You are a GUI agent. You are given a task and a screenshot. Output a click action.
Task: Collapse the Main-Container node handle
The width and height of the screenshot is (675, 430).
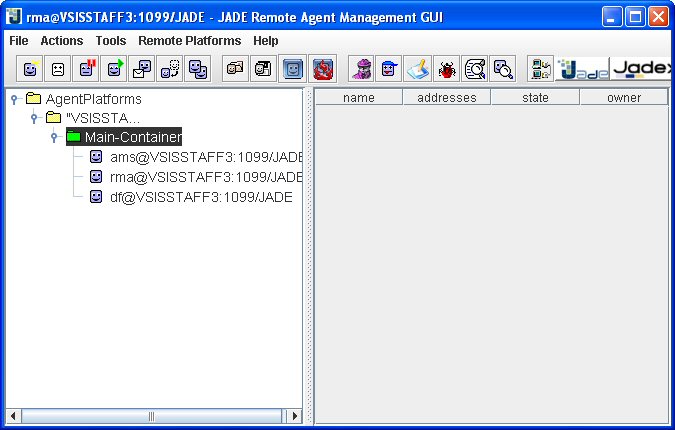(54, 137)
